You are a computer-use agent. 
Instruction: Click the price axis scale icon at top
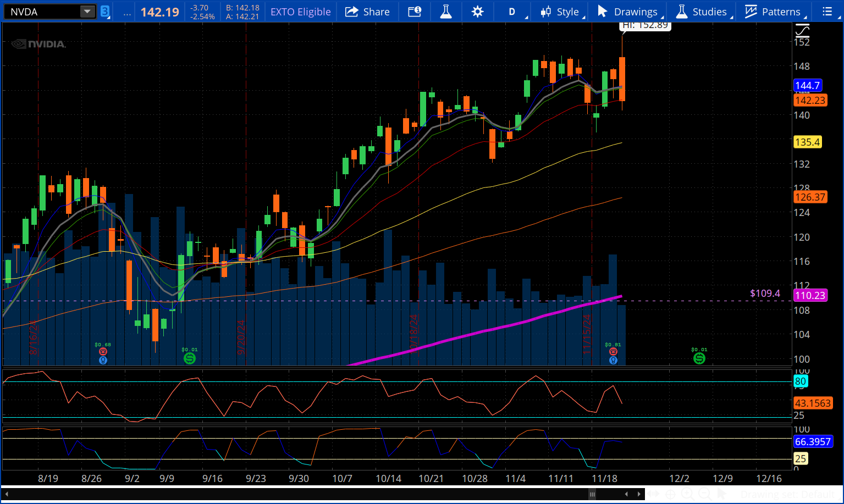(802, 30)
